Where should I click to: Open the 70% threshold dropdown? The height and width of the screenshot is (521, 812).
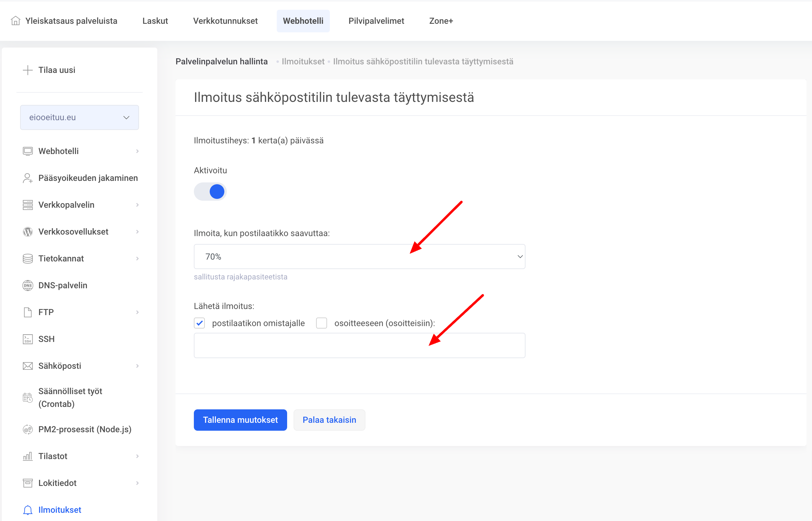[x=359, y=257]
